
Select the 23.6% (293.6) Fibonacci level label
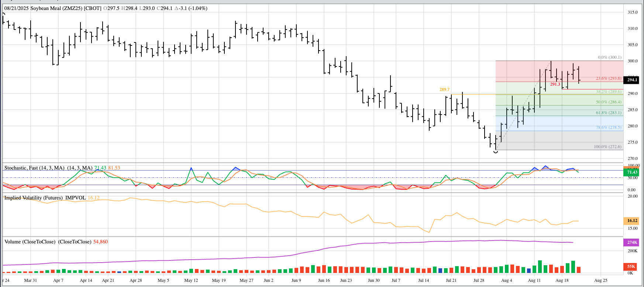[609, 78]
